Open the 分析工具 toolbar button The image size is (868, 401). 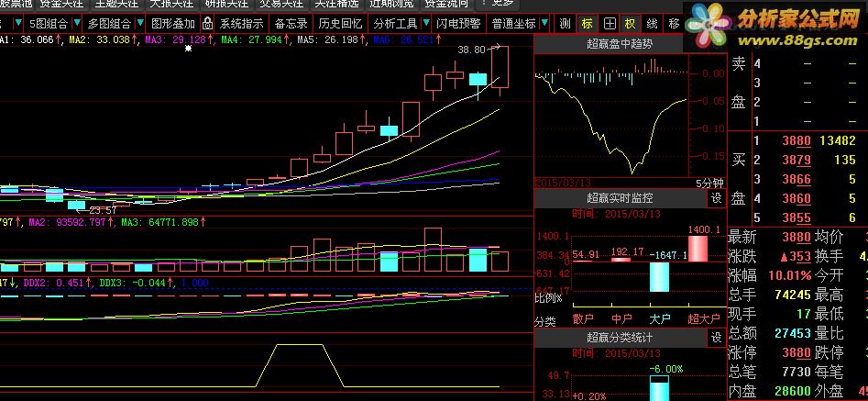[x=395, y=24]
